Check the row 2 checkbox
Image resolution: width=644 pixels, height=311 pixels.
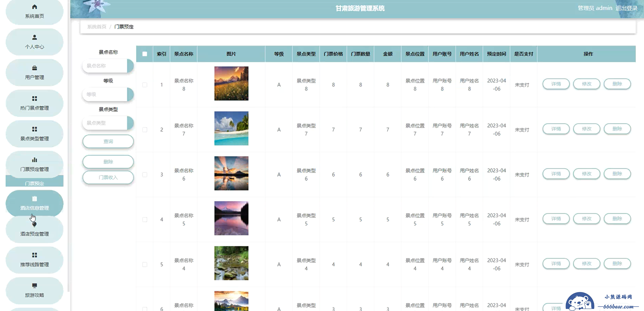click(x=145, y=130)
